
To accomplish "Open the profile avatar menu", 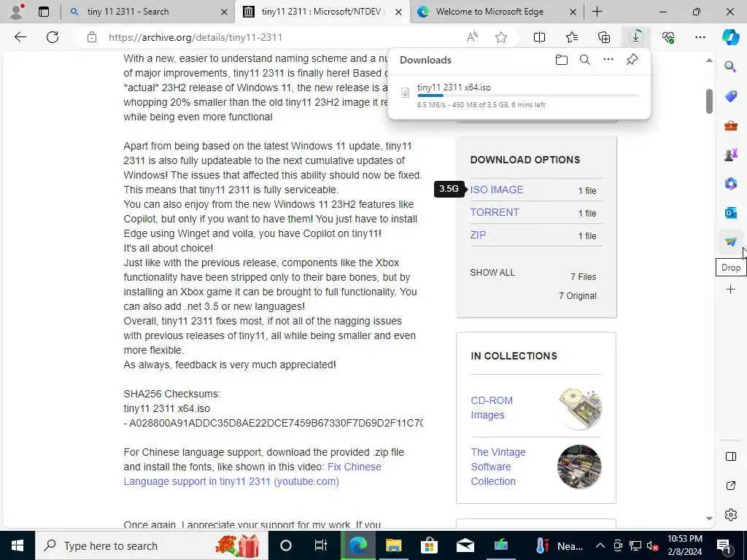I will coord(17,12).
